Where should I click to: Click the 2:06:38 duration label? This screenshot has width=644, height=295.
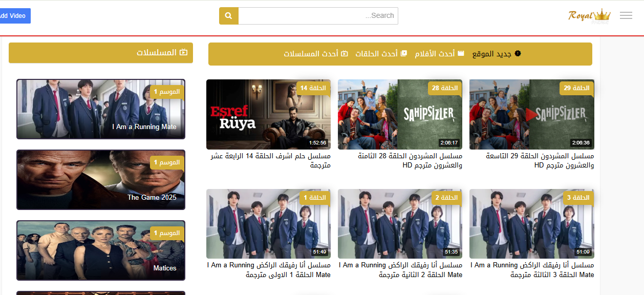581,143
